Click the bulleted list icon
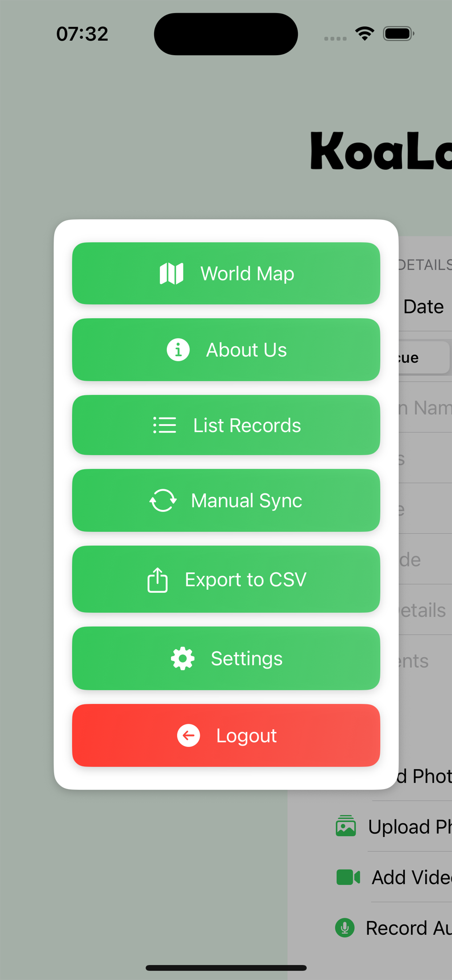Screen dimensions: 452x980 click(165, 425)
